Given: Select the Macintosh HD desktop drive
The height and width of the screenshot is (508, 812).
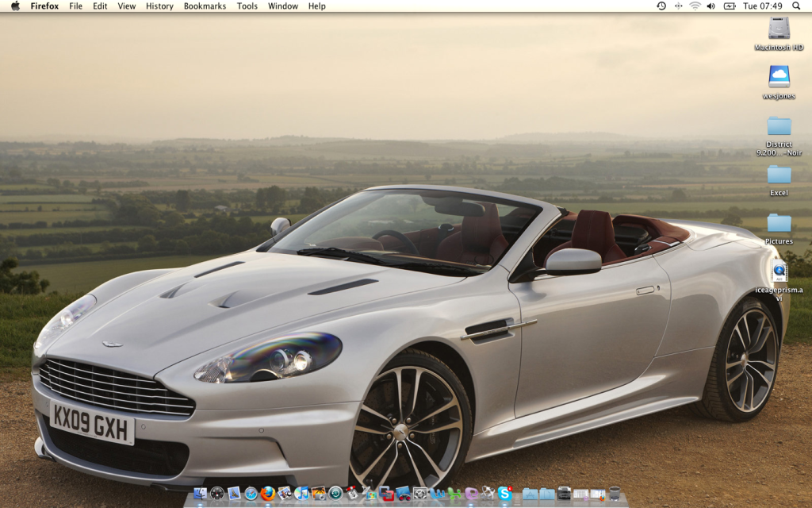Looking at the screenshot, I should [779, 33].
